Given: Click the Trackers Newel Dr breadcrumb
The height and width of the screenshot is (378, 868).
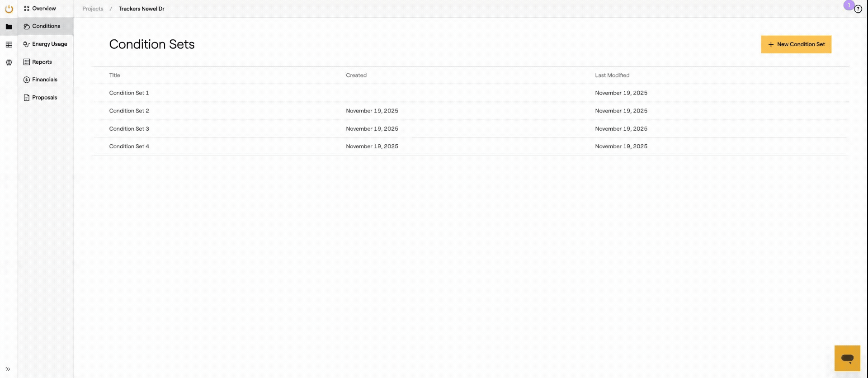Looking at the screenshot, I should point(141,9).
